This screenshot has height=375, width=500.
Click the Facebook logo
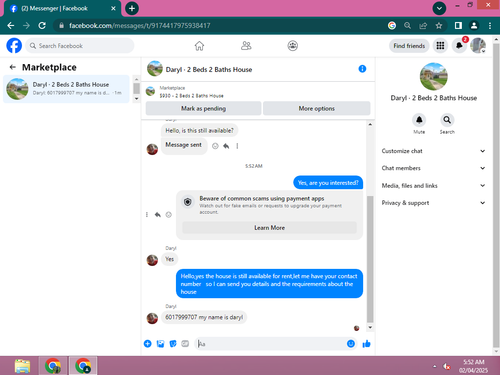(x=14, y=46)
